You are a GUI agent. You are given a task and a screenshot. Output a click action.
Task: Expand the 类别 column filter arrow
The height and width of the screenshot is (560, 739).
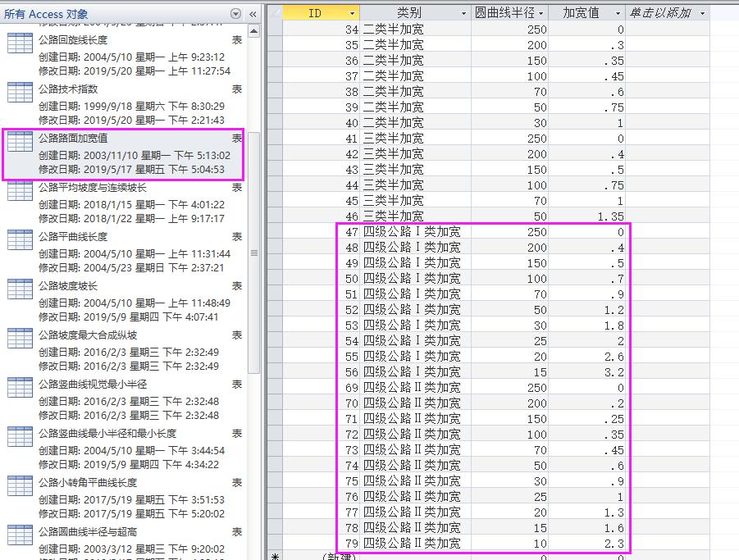pyautogui.click(x=466, y=13)
